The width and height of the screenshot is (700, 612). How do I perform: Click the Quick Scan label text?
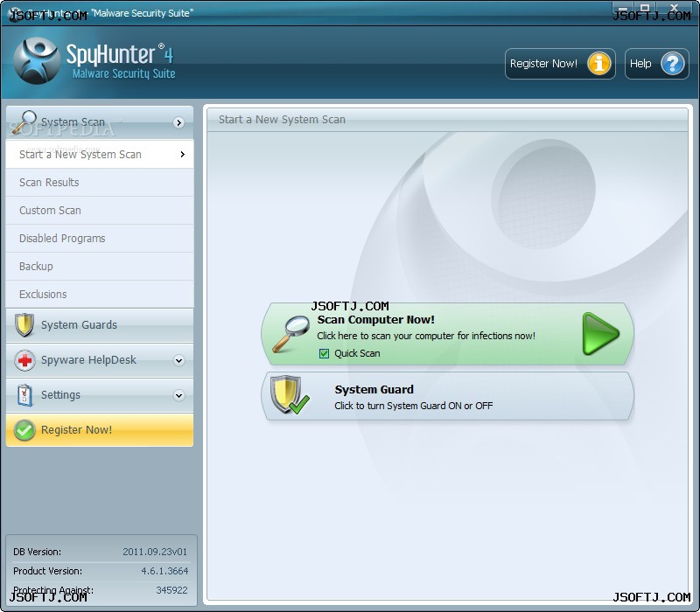357,354
